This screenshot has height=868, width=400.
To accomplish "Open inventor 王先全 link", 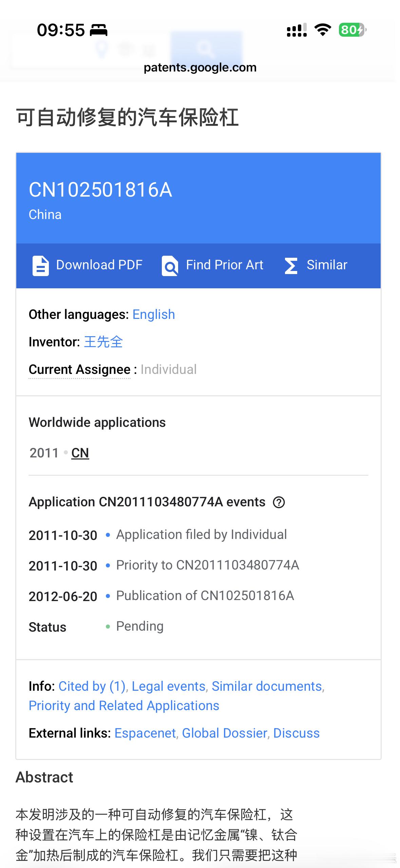I will click(103, 342).
